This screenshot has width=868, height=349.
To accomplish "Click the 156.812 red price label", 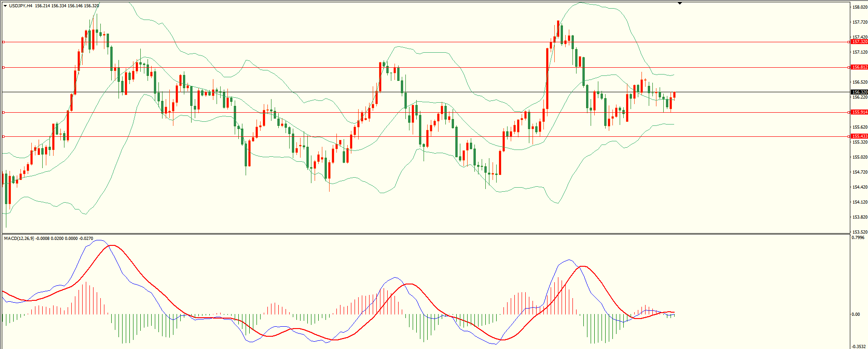I will (859, 67).
